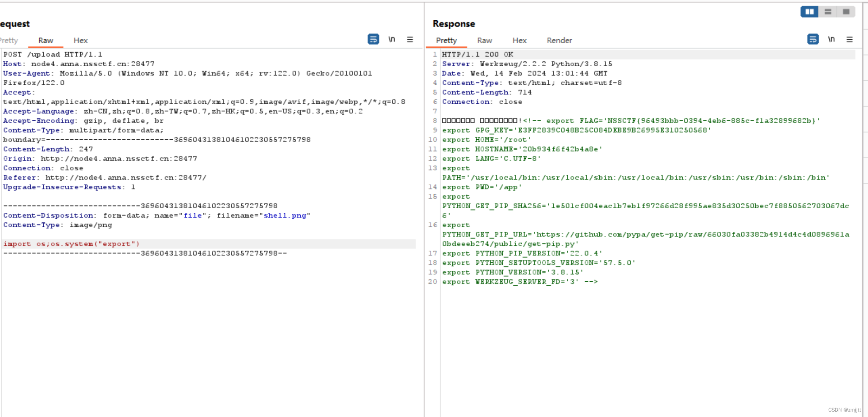Toggle non-printable characters \n in Request pane
This screenshot has width=868, height=417.
point(392,39)
